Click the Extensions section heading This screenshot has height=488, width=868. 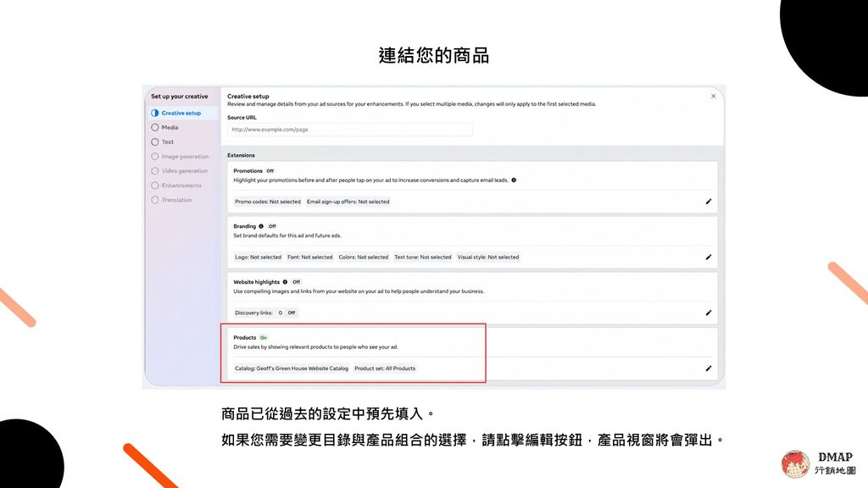[x=241, y=156]
